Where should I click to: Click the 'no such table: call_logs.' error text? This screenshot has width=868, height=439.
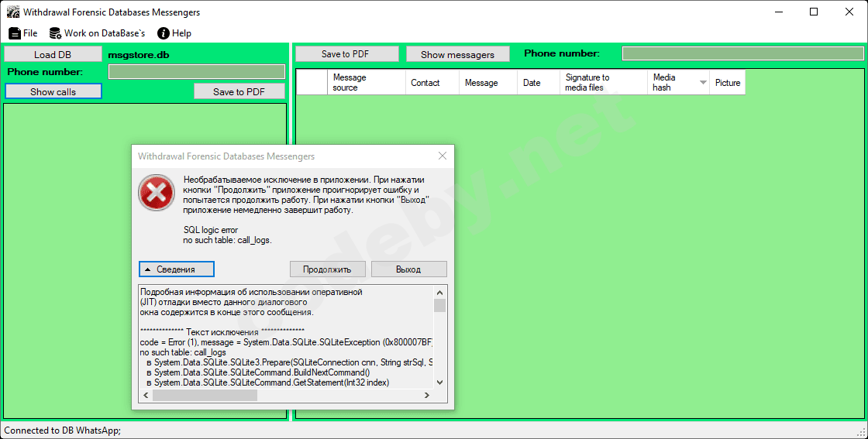[228, 240]
